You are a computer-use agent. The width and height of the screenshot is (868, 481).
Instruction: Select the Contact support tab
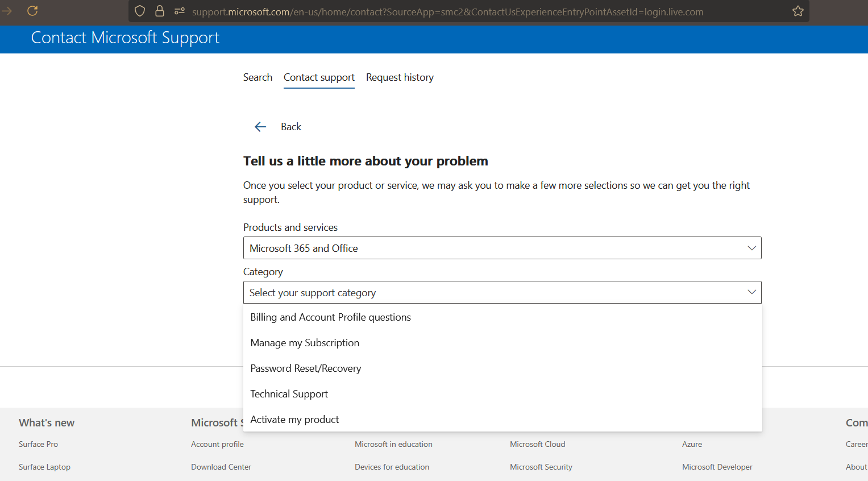pos(319,77)
